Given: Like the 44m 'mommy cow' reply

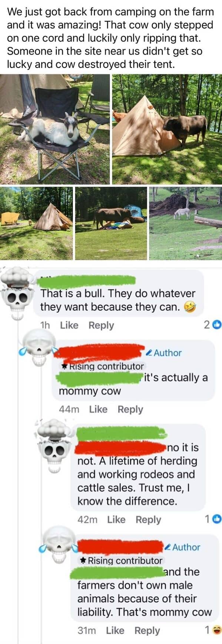Looking at the screenshot, I should click(98, 409).
